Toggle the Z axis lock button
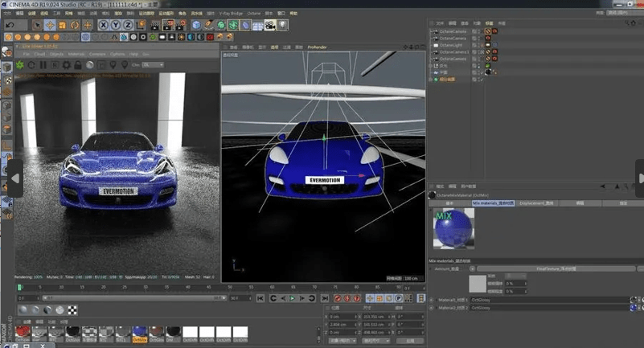The width and height of the screenshot is (644, 348). click(128, 26)
